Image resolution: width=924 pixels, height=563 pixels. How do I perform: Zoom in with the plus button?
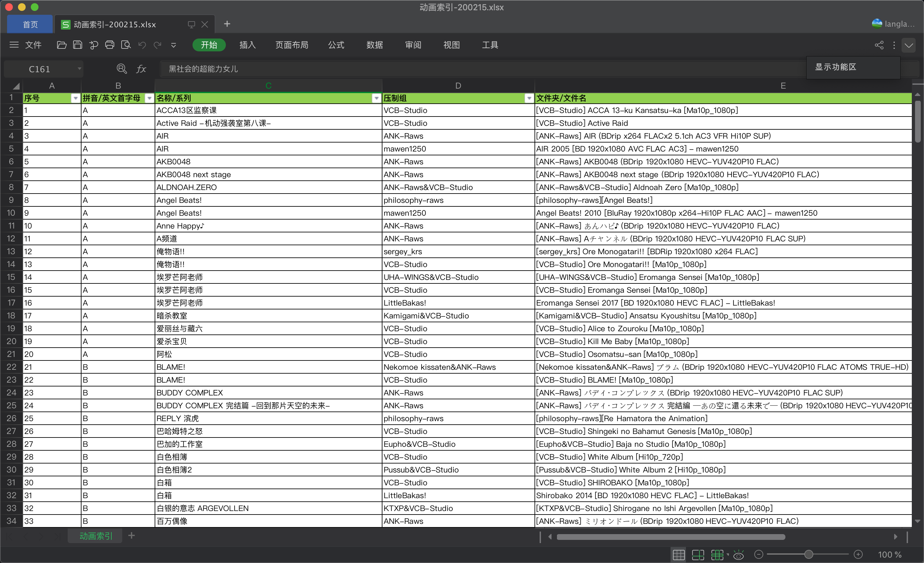[858, 554]
